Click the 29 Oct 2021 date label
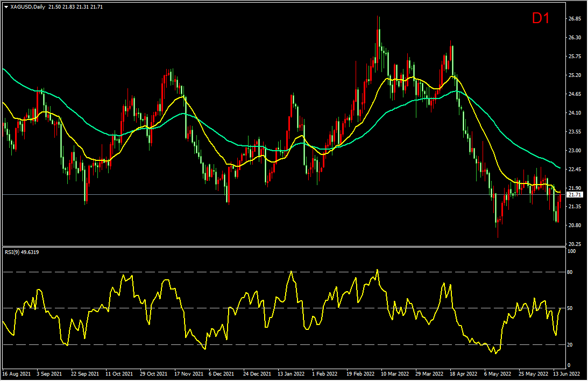The width and height of the screenshot is (588, 381). point(154,374)
